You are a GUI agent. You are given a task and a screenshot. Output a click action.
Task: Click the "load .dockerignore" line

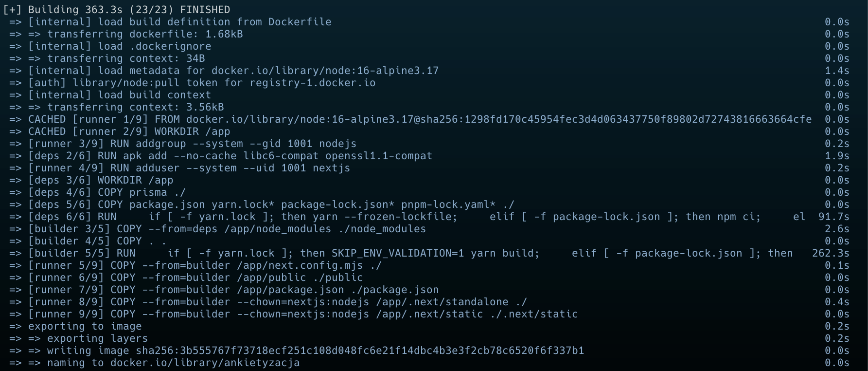155,46
